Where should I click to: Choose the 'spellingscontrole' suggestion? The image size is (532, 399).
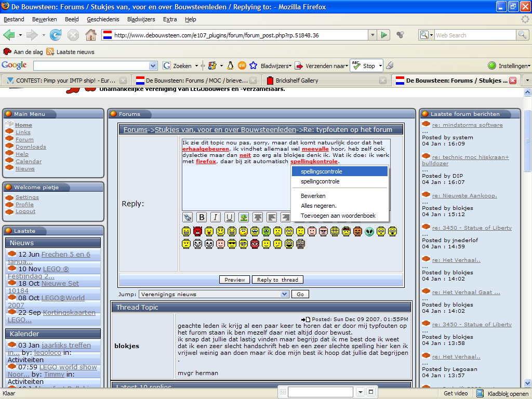340,171
